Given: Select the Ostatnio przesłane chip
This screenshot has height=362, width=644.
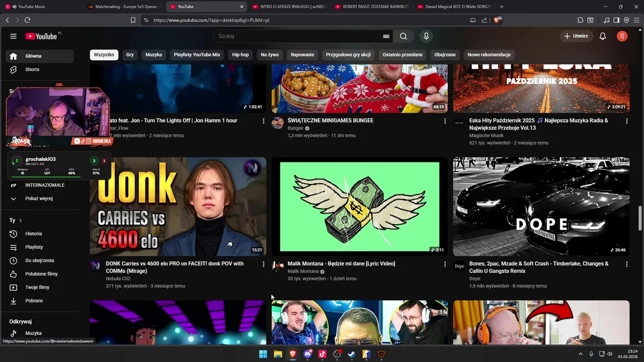Looking at the screenshot, I should tap(403, 55).
